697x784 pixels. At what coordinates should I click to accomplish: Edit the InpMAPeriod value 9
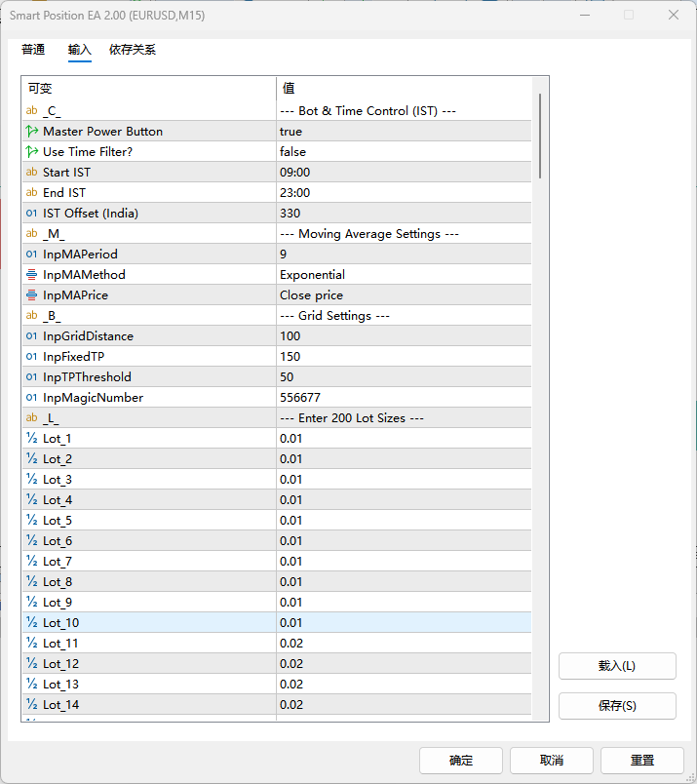(x=404, y=254)
